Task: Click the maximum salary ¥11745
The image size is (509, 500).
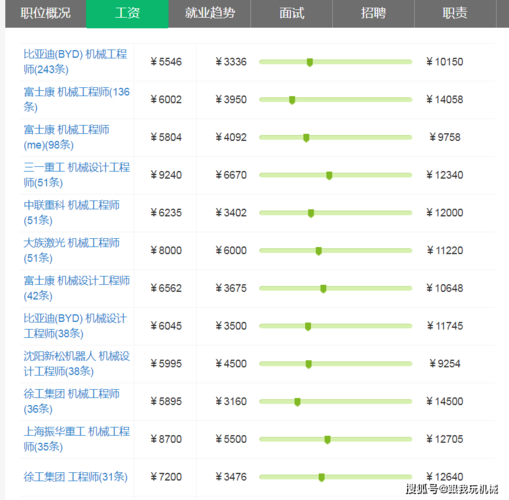Action: tap(445, 326)
